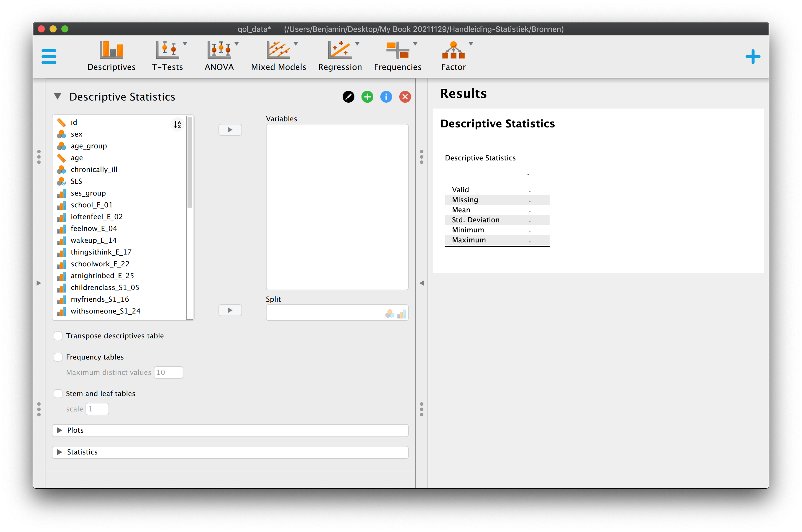Image resolution: width=802 pixels, height=532 pixels.
Task: Expand the Plots section
Action: click(x=230, y=430)
